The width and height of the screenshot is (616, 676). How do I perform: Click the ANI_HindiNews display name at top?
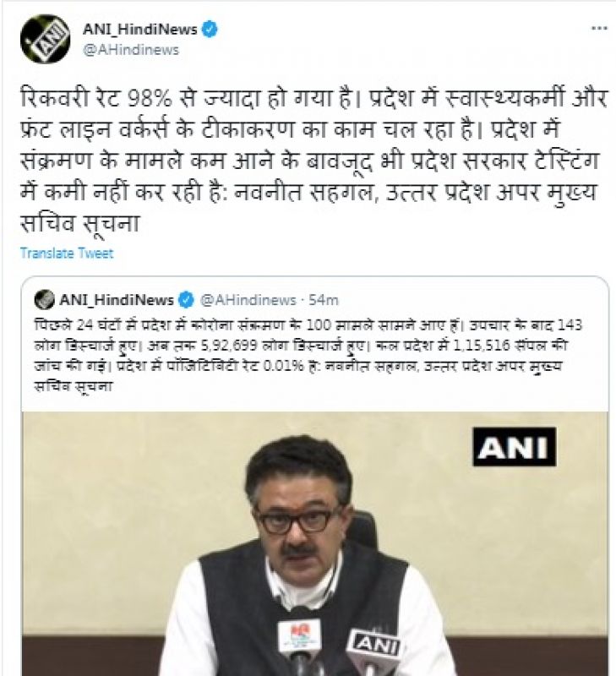[x=139, y=30]
